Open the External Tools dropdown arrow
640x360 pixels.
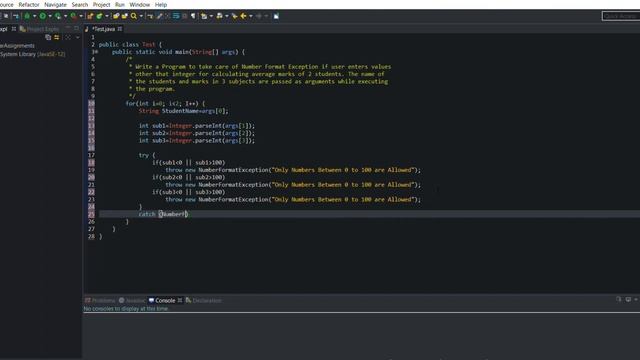click(81, 16)
